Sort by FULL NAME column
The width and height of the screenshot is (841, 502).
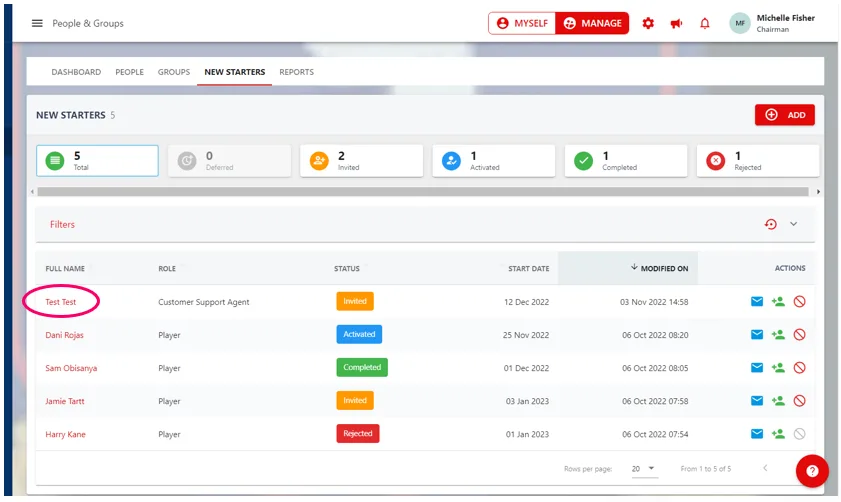pos(65,268)
